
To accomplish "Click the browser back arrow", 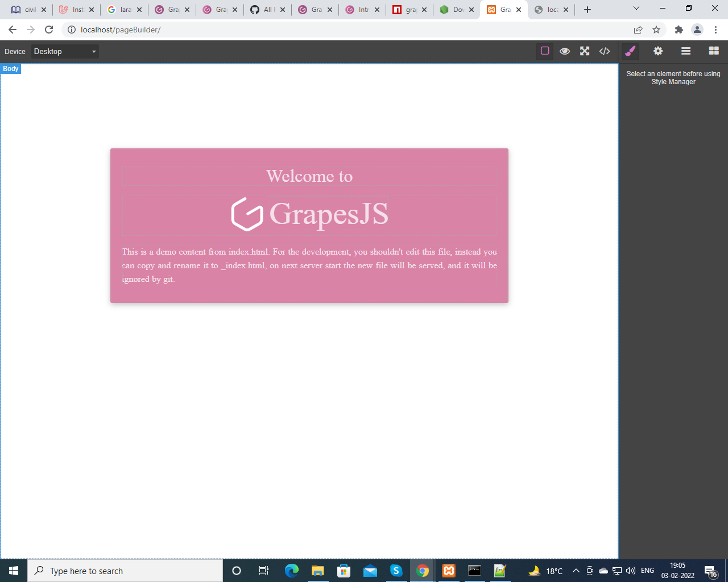I will [13, 30].
